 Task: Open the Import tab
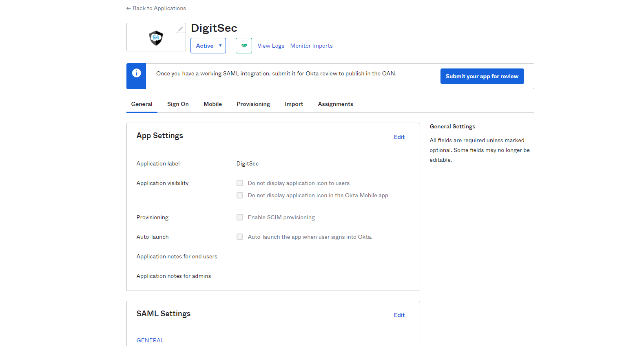(294, 104)
